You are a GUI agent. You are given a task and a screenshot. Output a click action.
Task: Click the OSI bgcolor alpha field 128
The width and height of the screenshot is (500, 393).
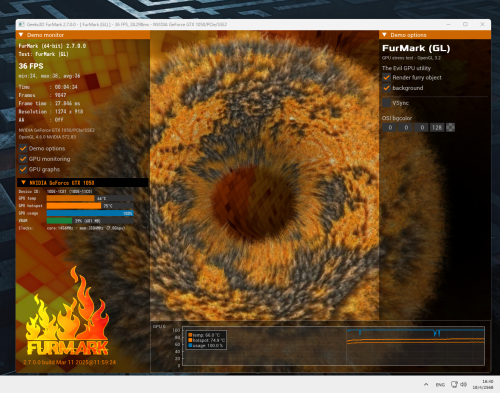437,127
